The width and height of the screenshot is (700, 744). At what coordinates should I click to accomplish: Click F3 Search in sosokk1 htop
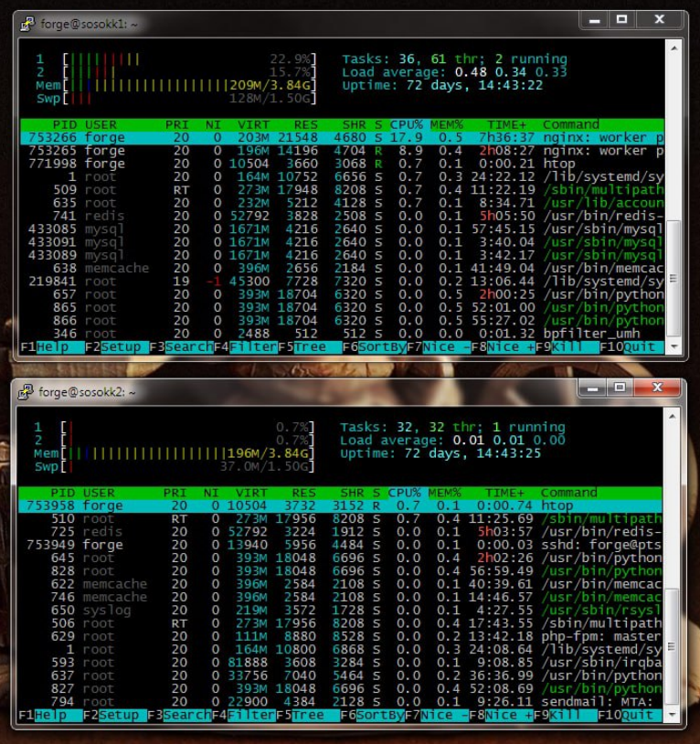pos(181,346)
